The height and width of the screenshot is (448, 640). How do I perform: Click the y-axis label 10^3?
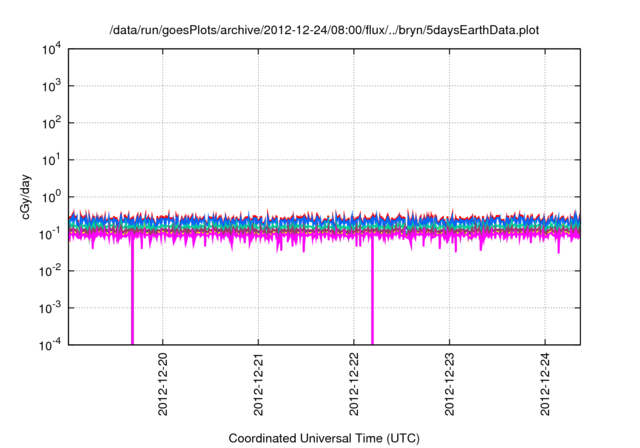click(52, 86)
